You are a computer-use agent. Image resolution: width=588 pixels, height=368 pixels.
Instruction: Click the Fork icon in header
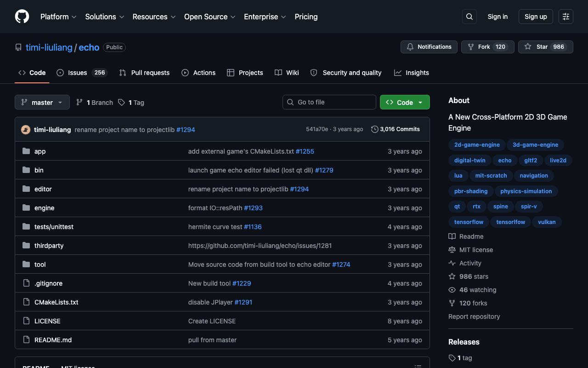click(x=471, y=47)
